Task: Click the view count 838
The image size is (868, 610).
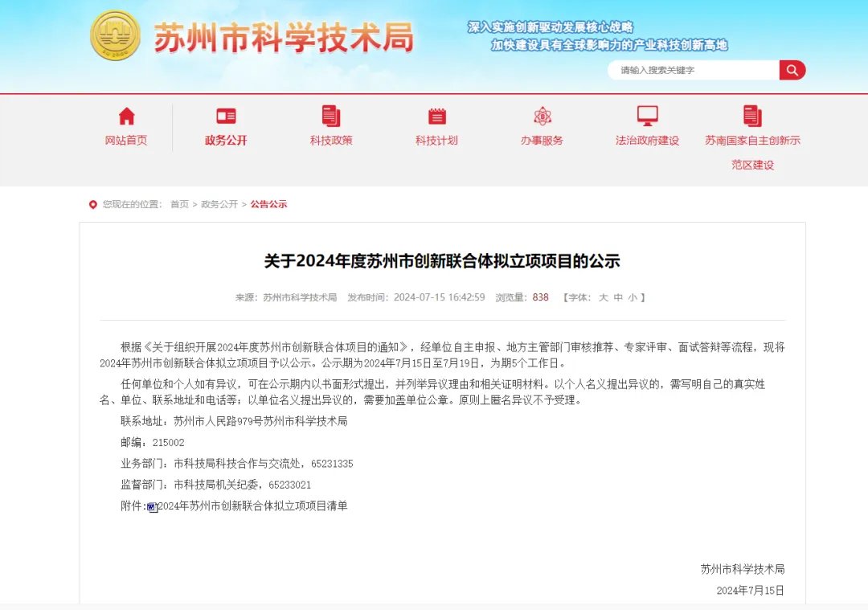Action: (540, 298)
